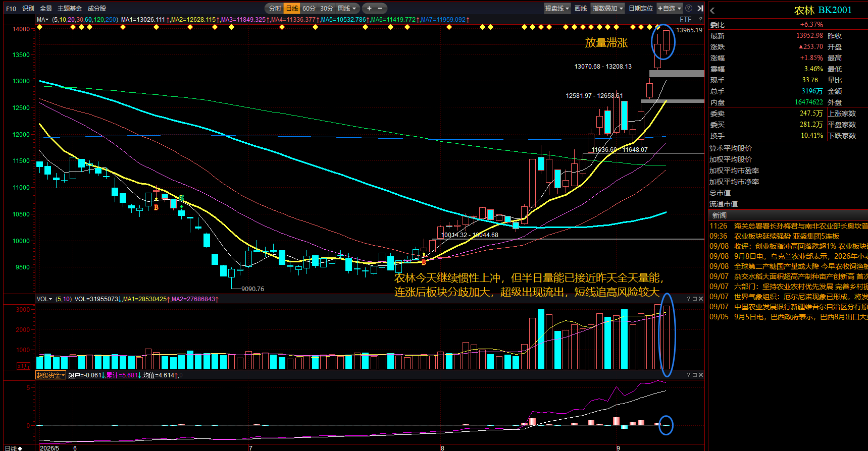The height and width of the screenshot is (451, 868).
Task: Open the +自选 watchlist dropdown
Action: pyautogui.click(x=669, y=8)
